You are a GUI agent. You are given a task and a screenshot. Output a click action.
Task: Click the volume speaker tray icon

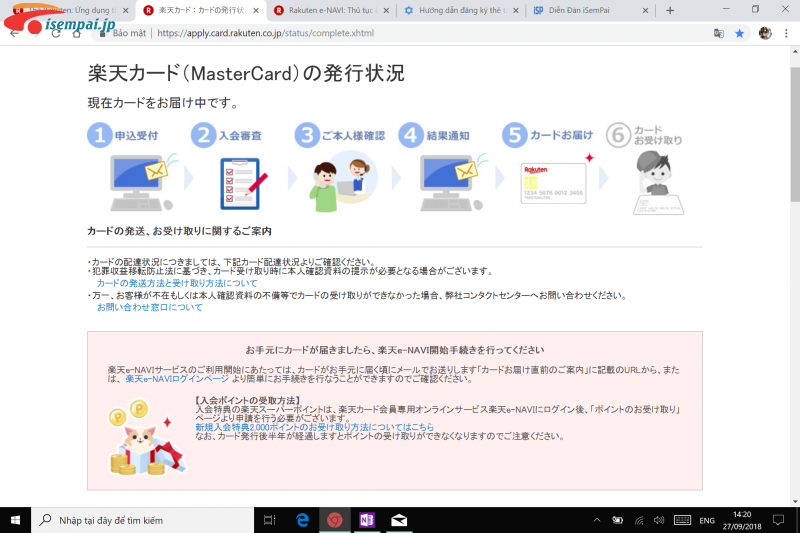(659, 520)
